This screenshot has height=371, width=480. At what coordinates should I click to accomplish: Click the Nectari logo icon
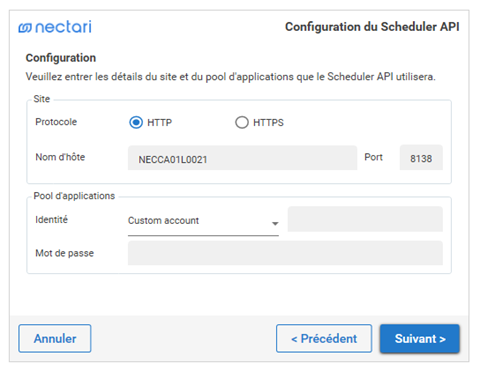coord(25,28)
